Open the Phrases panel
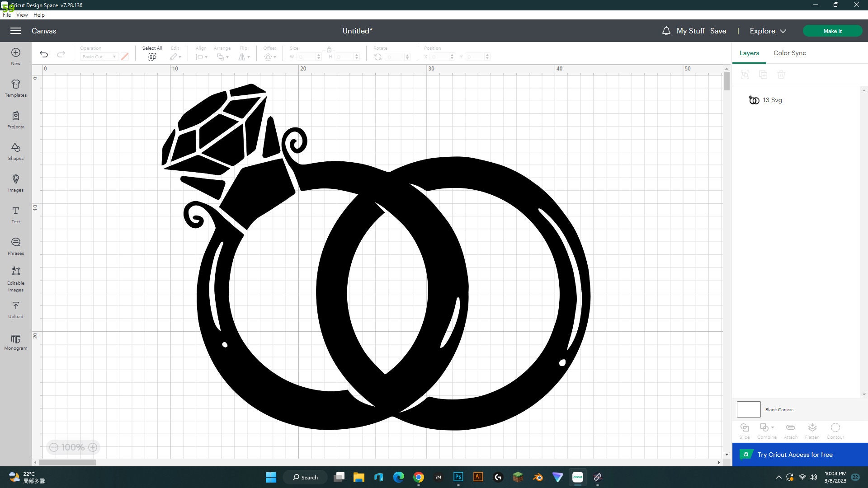Screen dimensions: 868x488 (x=15, y=246)
